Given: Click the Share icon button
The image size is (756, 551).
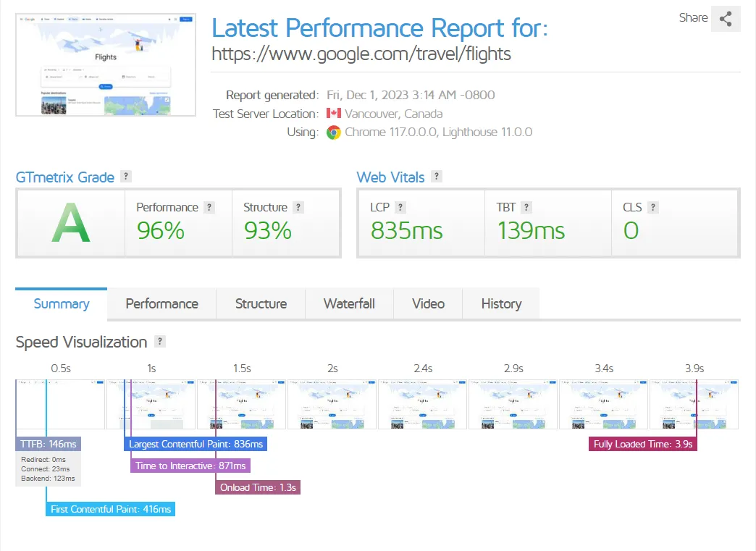Looking at the screenshot, I should coord(726,19).
